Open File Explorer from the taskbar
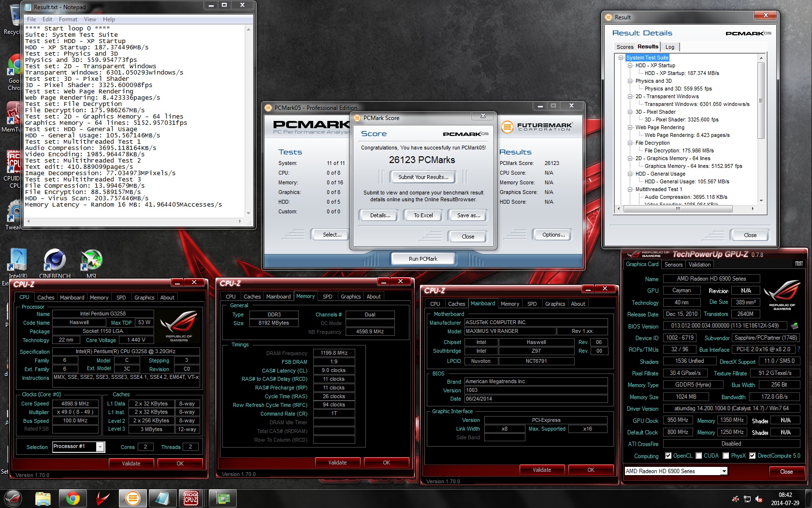This screenshot has width=812, height=508. (x=43, y=498)
